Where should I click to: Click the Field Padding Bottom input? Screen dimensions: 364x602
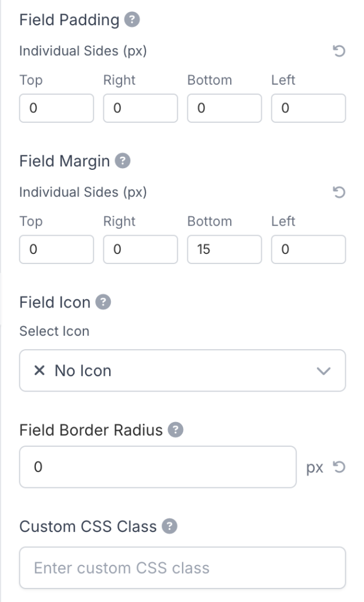(224, 108)
